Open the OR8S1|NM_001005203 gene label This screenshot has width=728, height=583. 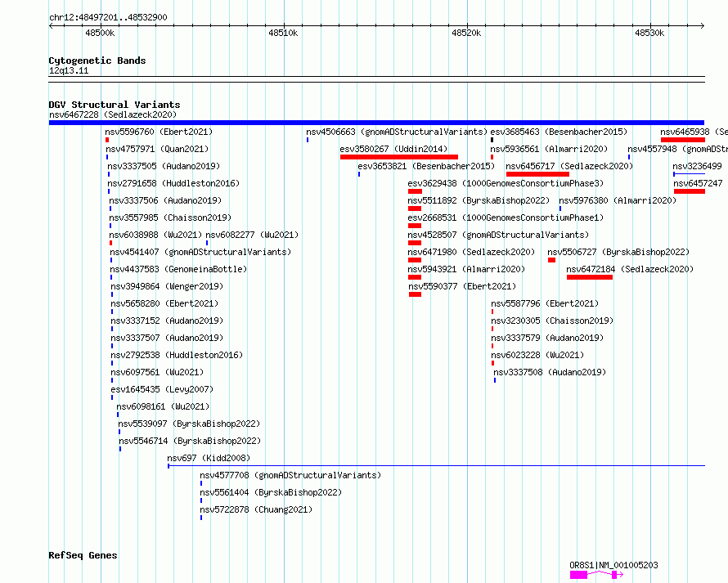(x=613, y=565)
